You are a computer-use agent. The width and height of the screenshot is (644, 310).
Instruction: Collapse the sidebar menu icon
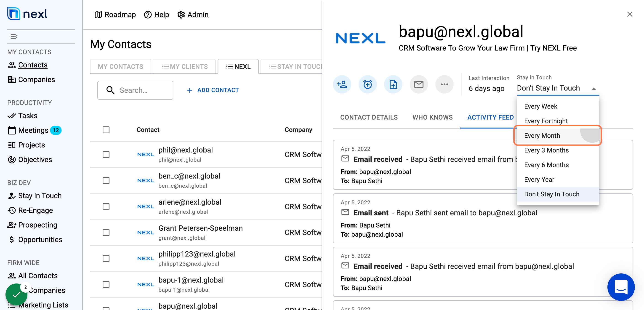coord(14,37)
